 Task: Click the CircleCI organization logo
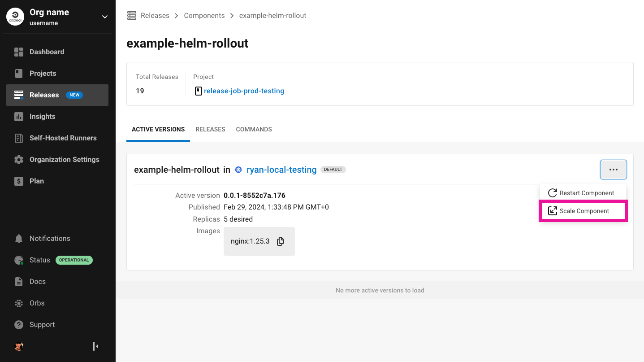15,17
